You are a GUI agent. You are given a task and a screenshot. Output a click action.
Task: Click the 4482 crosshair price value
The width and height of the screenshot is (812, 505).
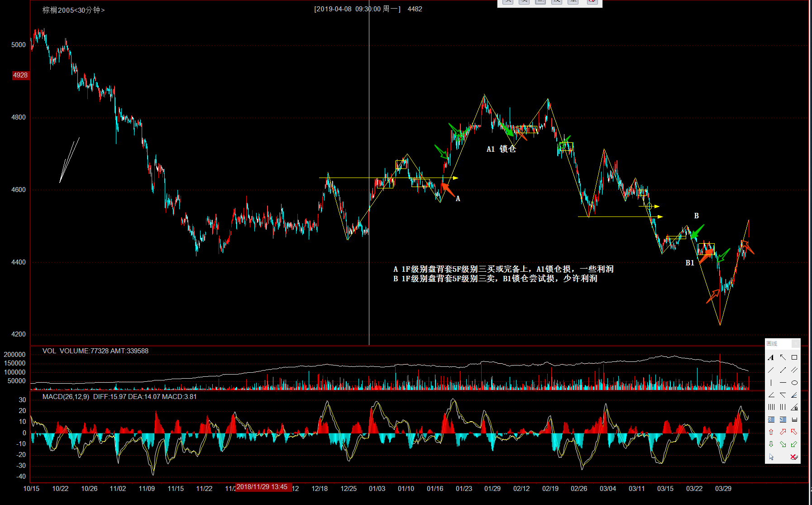click(x=415, y=9)
